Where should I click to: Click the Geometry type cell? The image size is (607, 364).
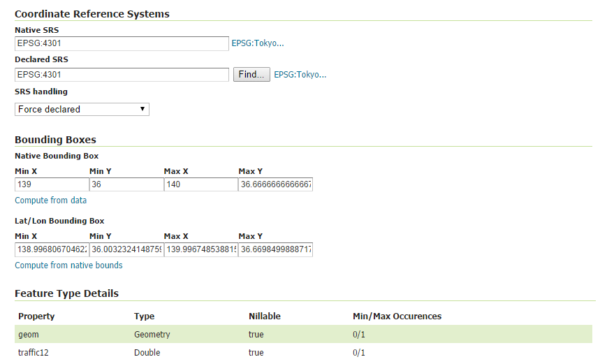(x=152, y=335)
